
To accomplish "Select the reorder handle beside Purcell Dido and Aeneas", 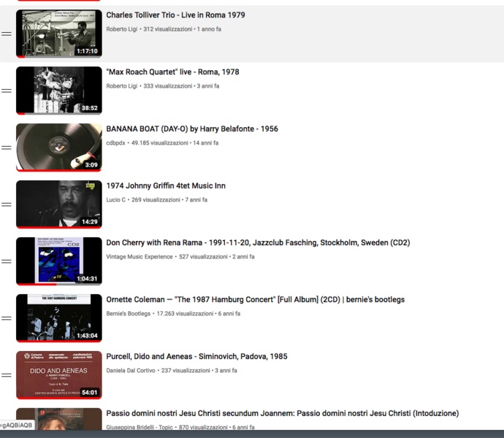I will pyautogui.click(x=7, y=375).
